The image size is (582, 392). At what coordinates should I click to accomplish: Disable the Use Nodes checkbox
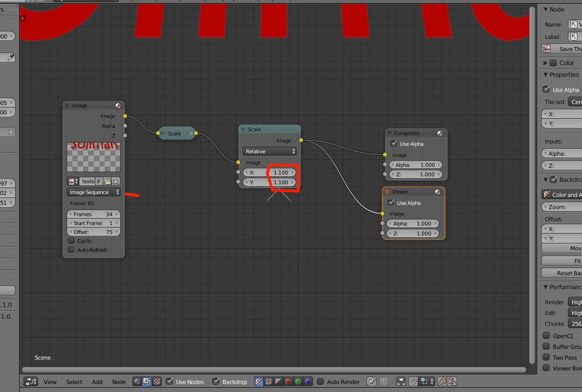pos(170,382)
